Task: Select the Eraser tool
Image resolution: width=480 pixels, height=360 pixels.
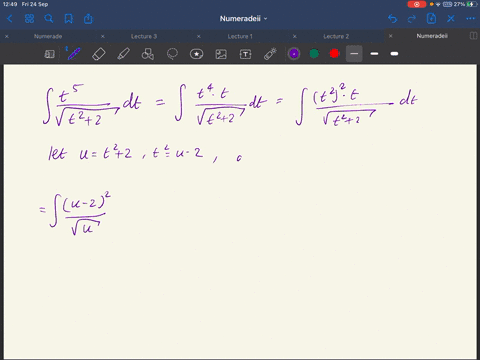Action: (99, 54)
